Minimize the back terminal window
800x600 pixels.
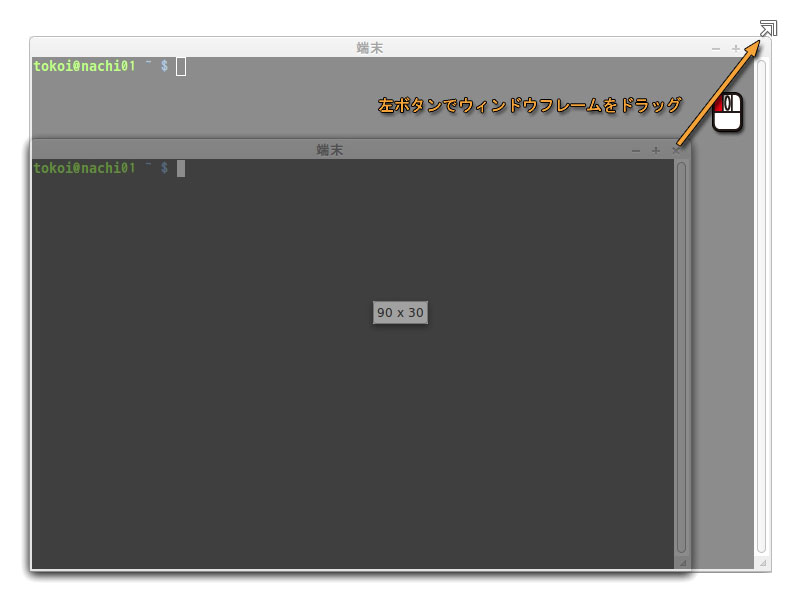tap(716, 48)
